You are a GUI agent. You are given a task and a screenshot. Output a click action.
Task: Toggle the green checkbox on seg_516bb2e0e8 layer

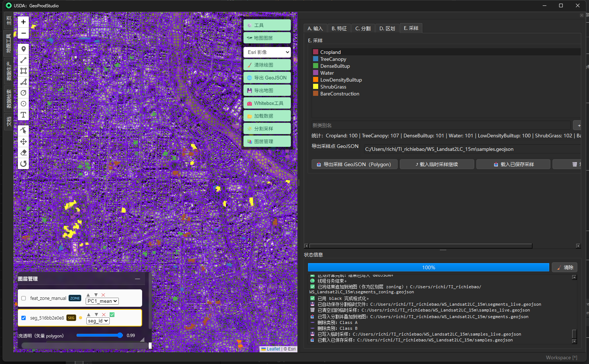pyautogui.click(x=112, y=314)
